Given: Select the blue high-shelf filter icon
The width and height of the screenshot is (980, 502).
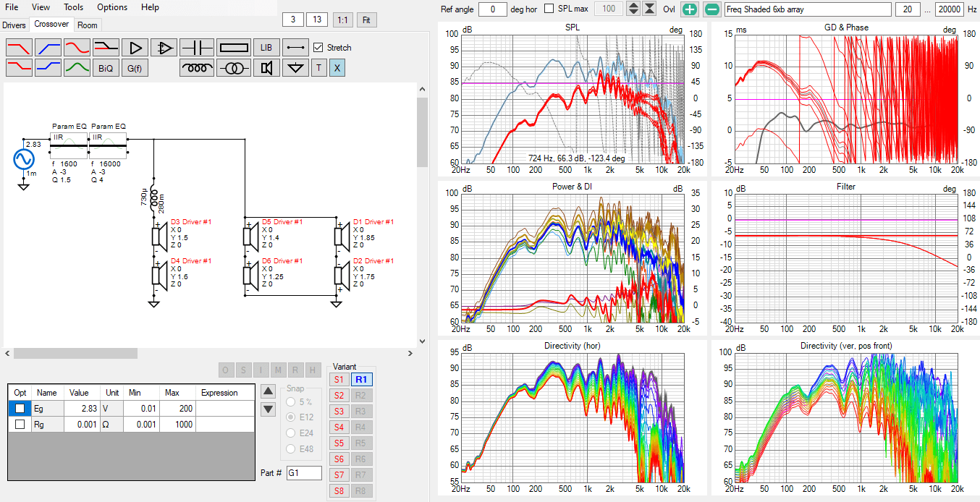Looking at the screenshot, I should 48,68.
